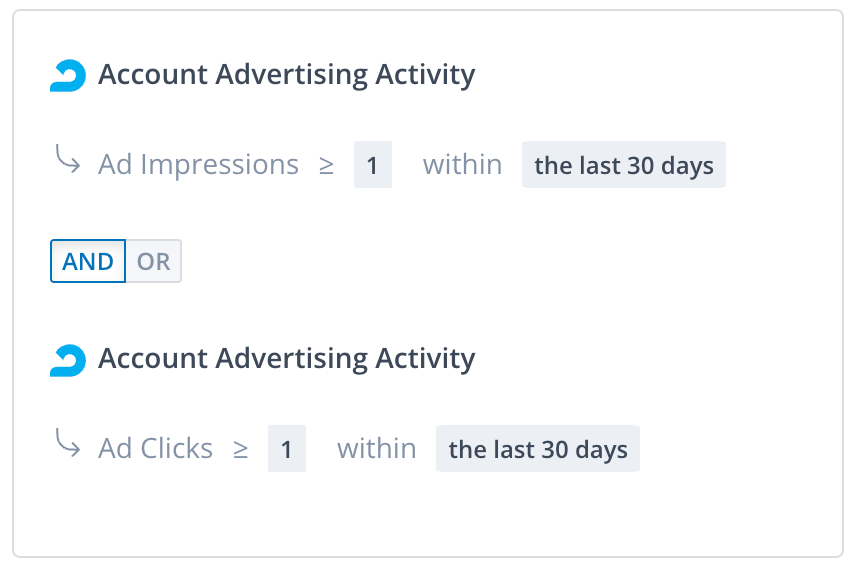
Task: Open "the last 30 days" for Ad Clicks
Action: (538, 449)
